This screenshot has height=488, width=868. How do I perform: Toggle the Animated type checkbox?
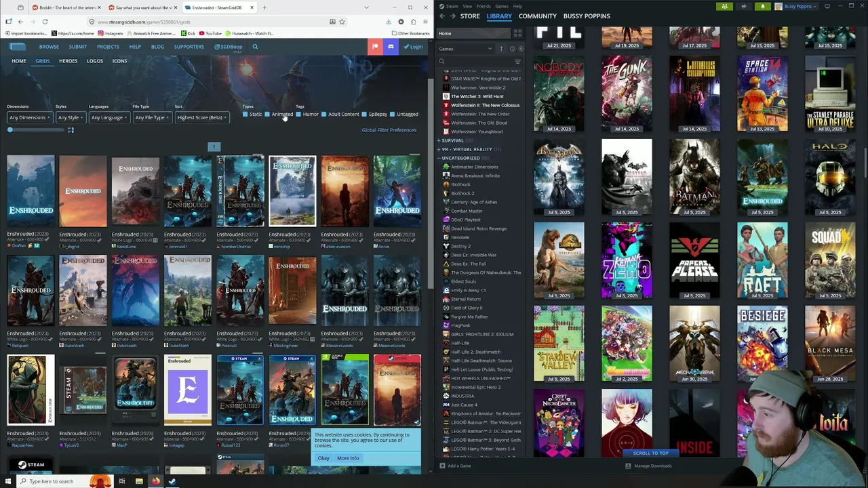tap(267, 114)
